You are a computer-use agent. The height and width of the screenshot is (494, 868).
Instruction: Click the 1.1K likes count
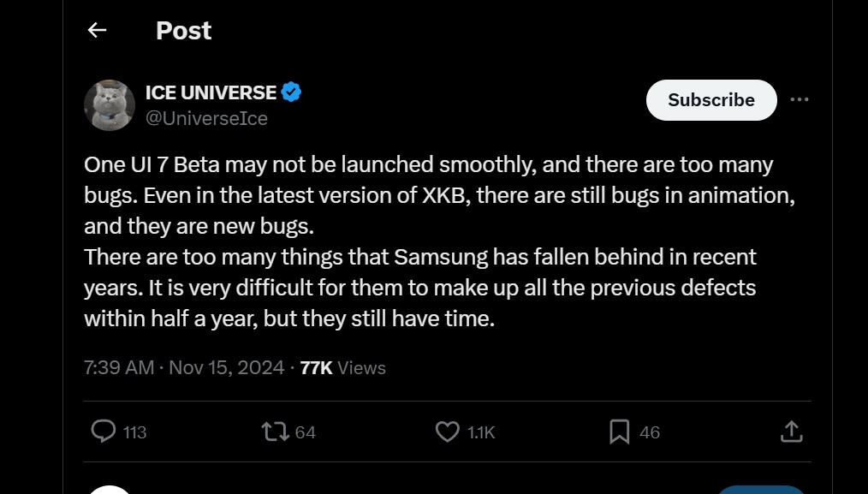click(481, 432)
